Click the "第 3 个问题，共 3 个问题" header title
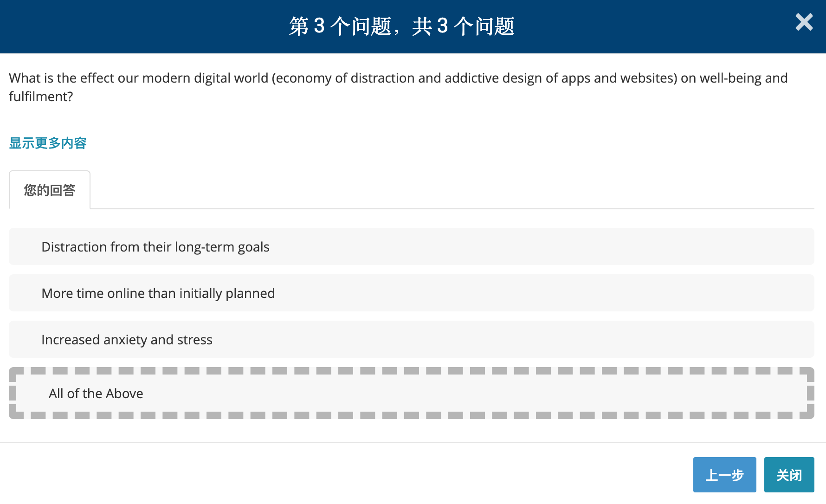 tap(401, 26)
